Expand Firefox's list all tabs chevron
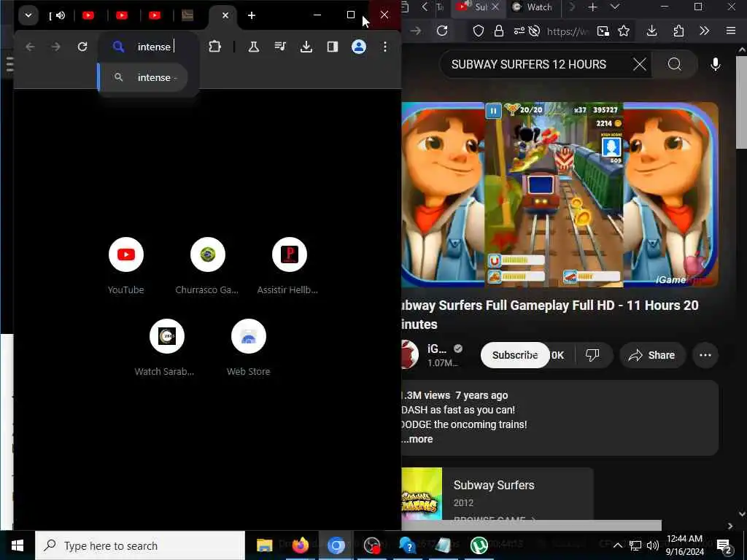This screenshot has height=560, width=747. tap(615, 7)
